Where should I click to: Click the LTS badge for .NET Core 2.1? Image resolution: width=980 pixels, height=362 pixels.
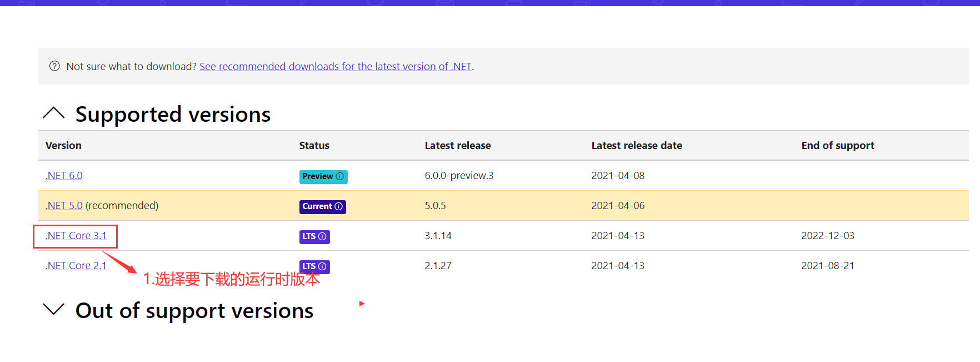[314, 266]
